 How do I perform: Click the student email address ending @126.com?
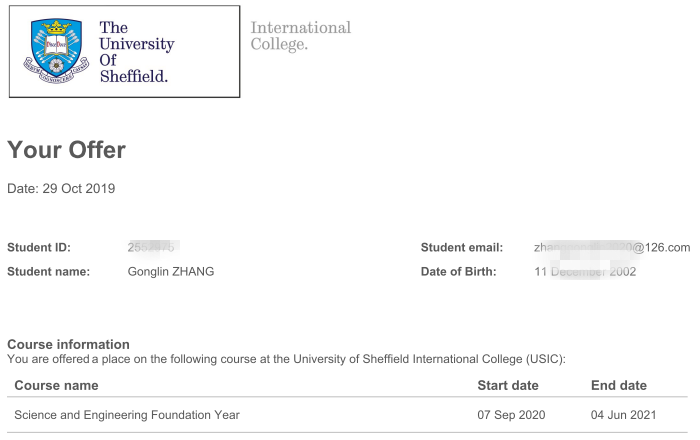coord(612,248)
